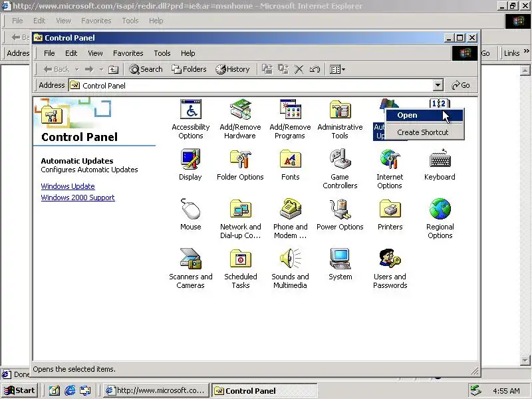Open the Views dropdown button
This screenshot has height=399, width=532.
(x=337, y=70)
